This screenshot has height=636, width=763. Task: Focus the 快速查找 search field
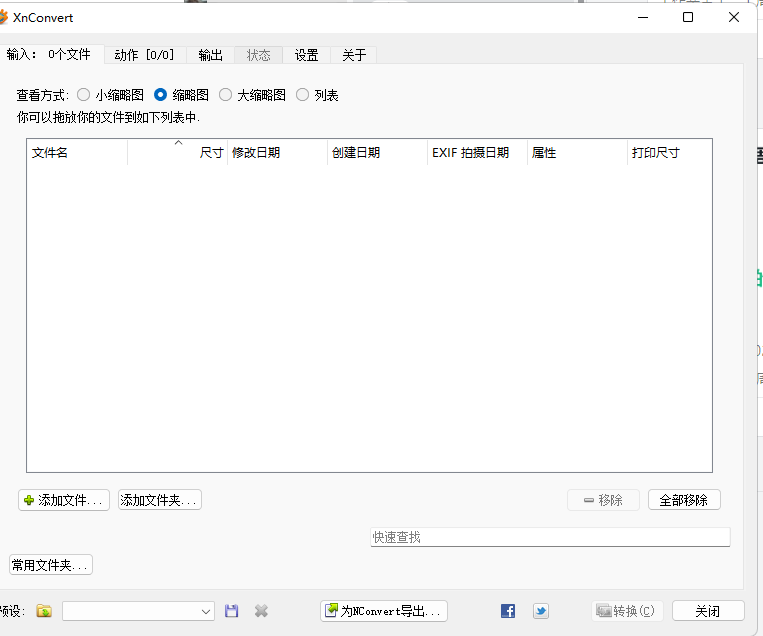point(550,537)
